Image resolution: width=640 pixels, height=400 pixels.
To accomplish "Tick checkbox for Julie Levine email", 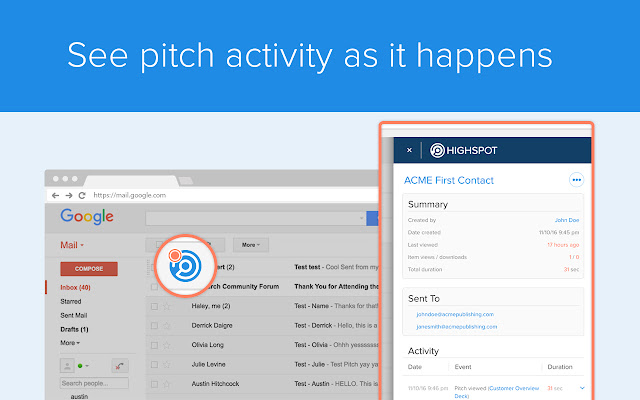I will click(154, 364).
